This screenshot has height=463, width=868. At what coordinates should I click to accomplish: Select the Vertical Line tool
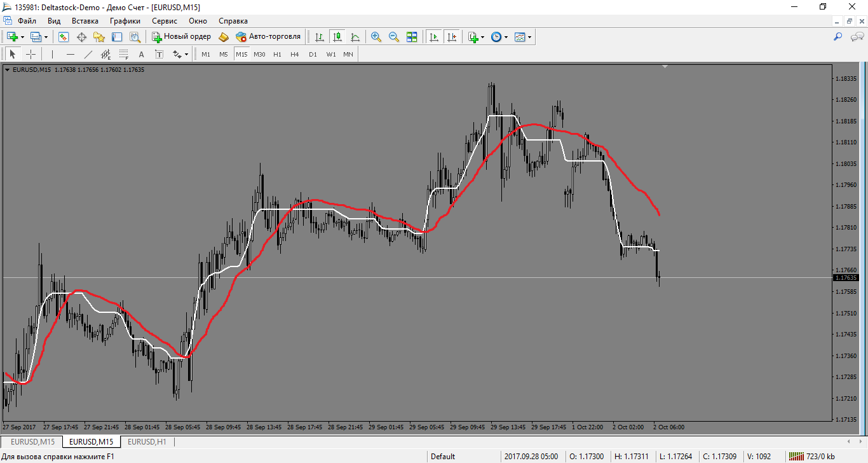click(53, 54)
